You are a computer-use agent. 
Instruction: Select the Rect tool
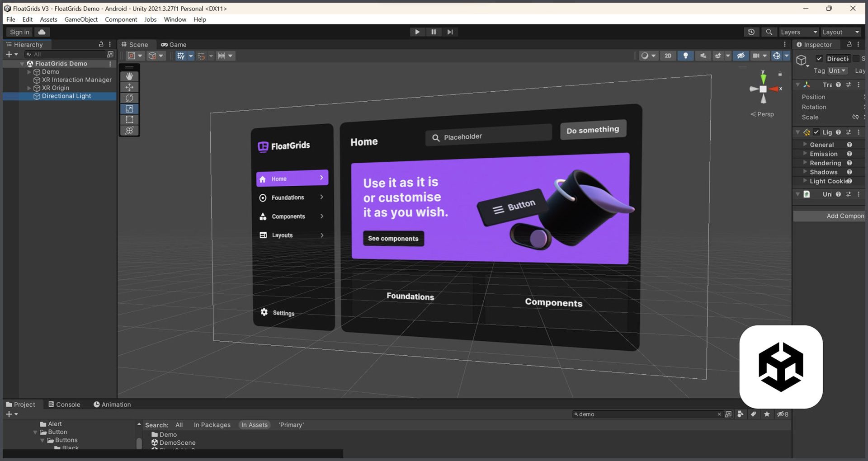pos(129,120)
